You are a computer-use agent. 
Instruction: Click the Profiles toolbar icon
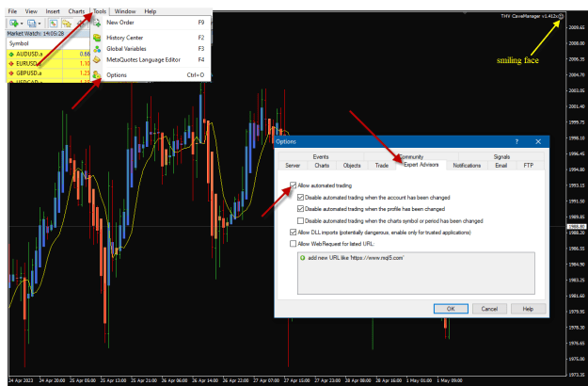pos(32,24)
